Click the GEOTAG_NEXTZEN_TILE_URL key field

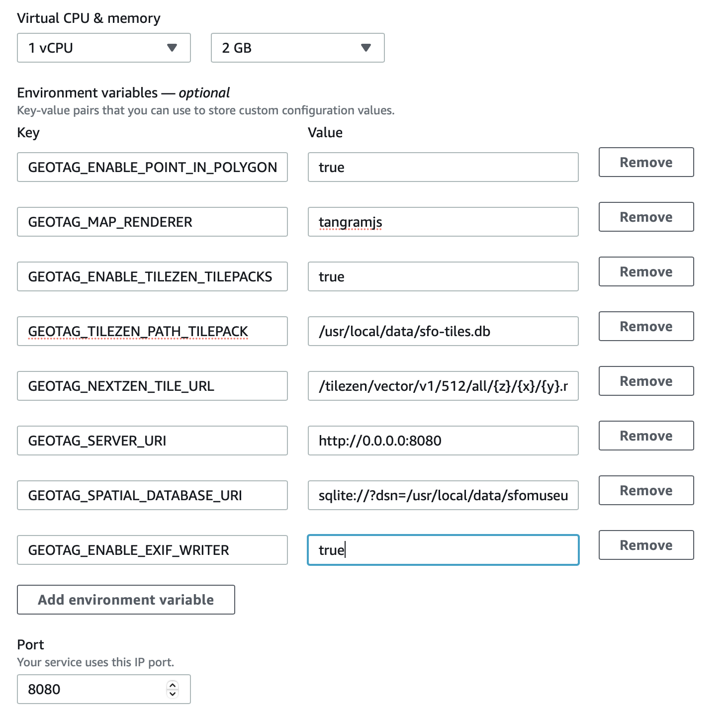coord(152,386)
